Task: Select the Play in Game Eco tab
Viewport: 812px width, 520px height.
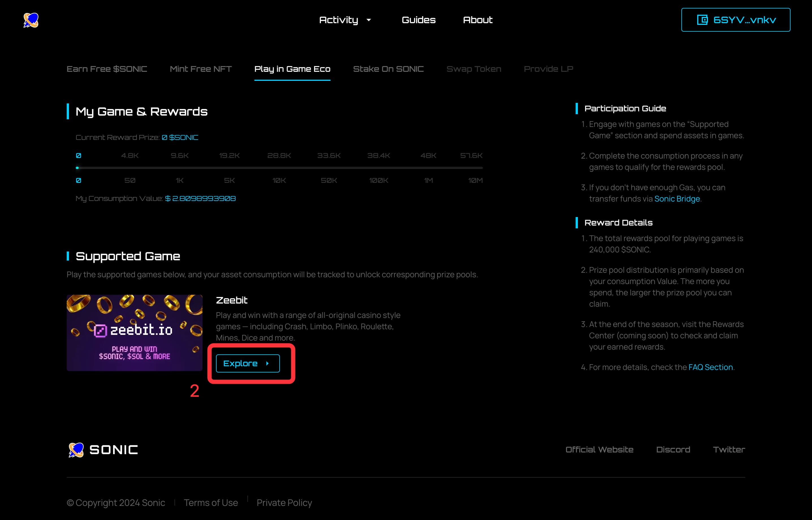Action: (292, 69)
